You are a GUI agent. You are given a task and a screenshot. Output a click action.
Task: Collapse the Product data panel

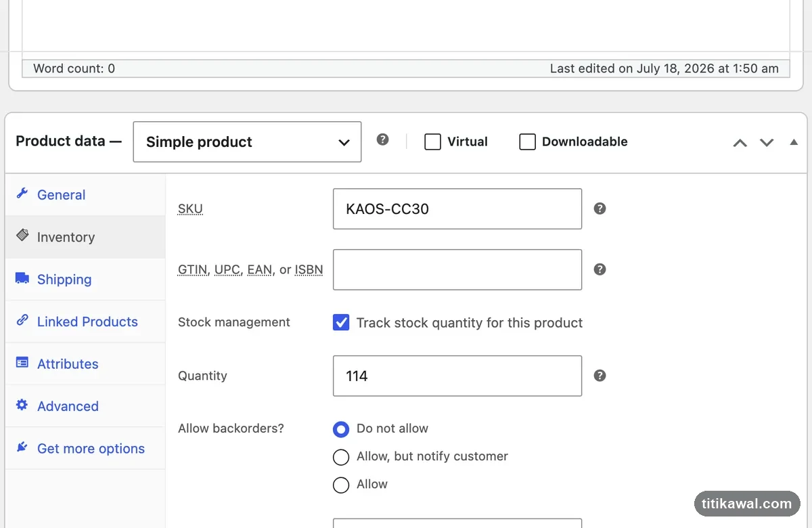click(x=794, y=142)
